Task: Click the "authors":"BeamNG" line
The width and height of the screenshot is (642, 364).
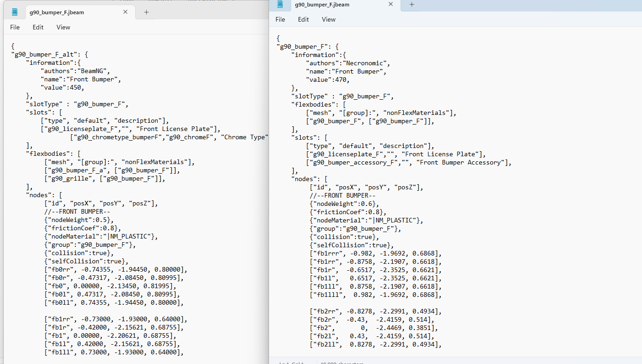Action: pos(75,71)
